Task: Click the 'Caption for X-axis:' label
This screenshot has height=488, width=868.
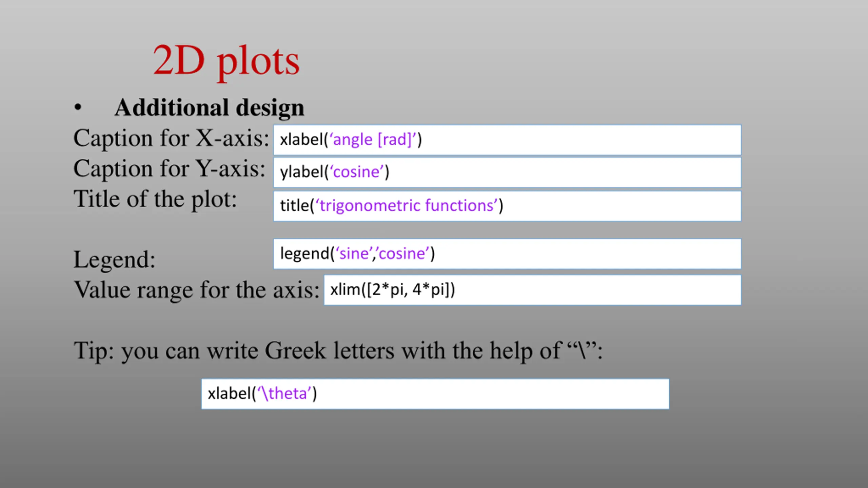Action: (x=171, y=138)
